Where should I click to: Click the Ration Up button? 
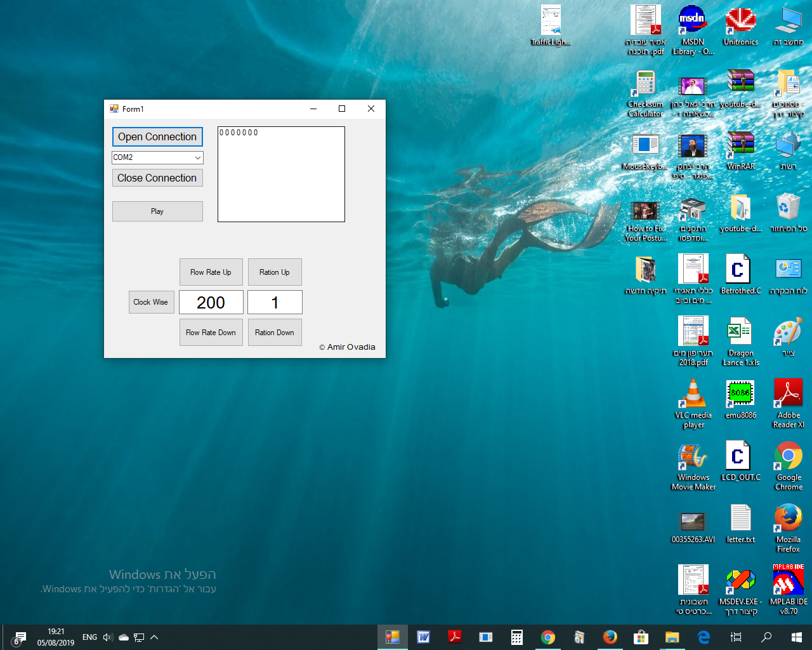(275, 272)
